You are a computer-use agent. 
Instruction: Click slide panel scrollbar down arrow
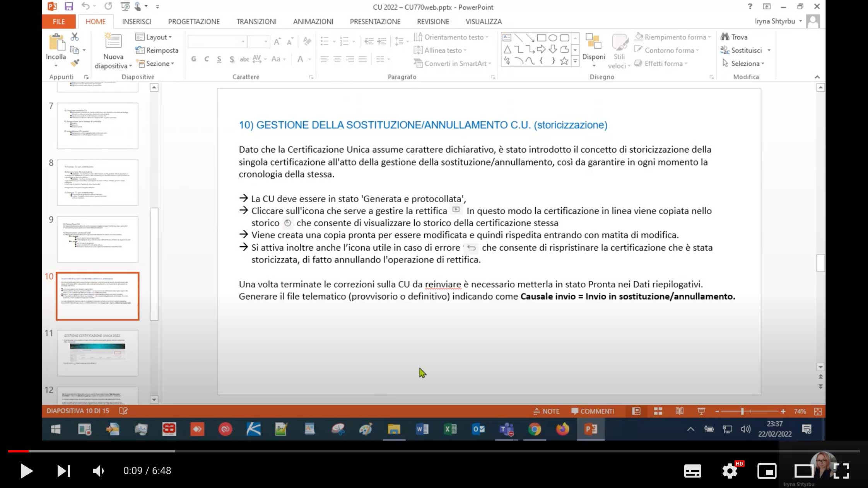[x=154, y=400]
